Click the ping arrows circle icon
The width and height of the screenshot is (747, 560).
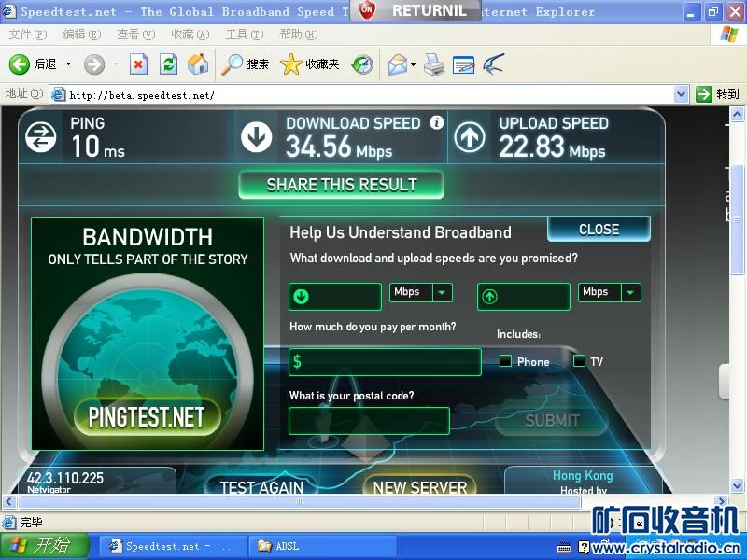coord(40,137)
